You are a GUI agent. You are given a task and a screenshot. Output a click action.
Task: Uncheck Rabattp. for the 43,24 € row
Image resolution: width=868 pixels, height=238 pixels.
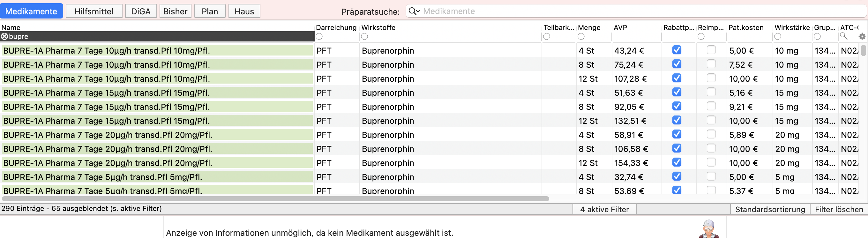(x=677, y=50)
